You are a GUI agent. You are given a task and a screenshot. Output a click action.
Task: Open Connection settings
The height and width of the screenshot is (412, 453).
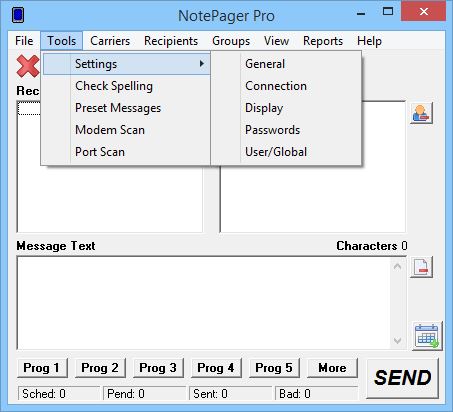click(287, 86)
